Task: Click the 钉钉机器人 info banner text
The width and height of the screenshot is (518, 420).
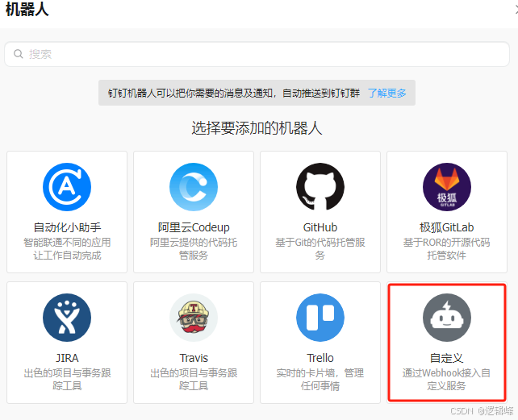Action: coord(234,94)
